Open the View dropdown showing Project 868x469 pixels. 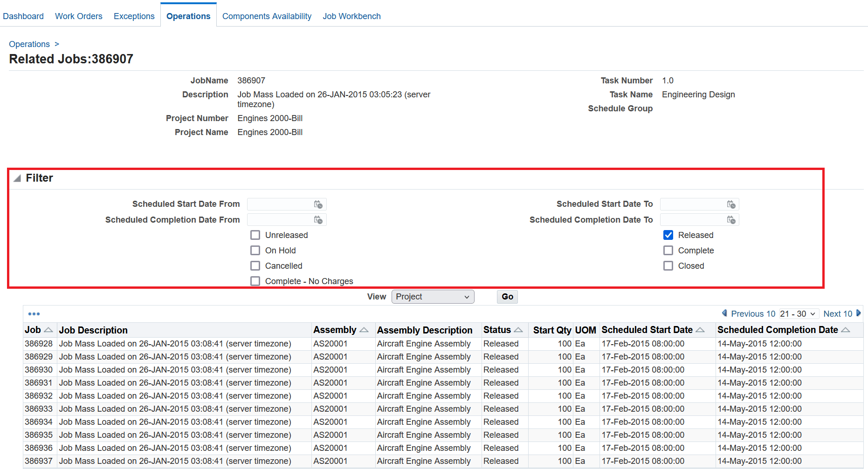click(x=433, y=297)
